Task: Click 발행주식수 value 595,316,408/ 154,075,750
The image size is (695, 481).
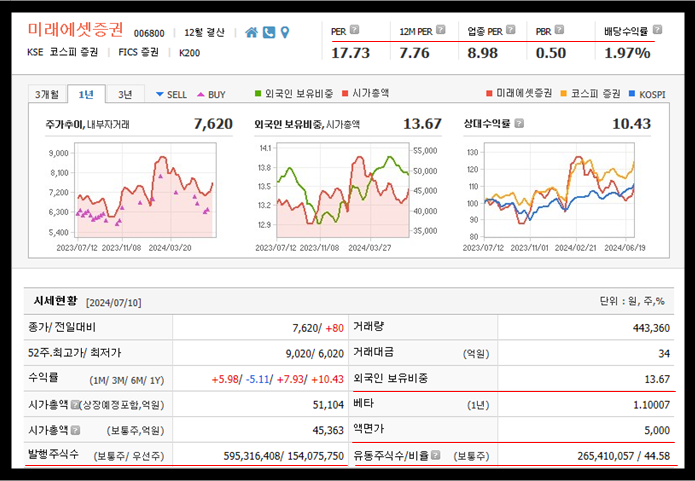Action: click(284, 456)
